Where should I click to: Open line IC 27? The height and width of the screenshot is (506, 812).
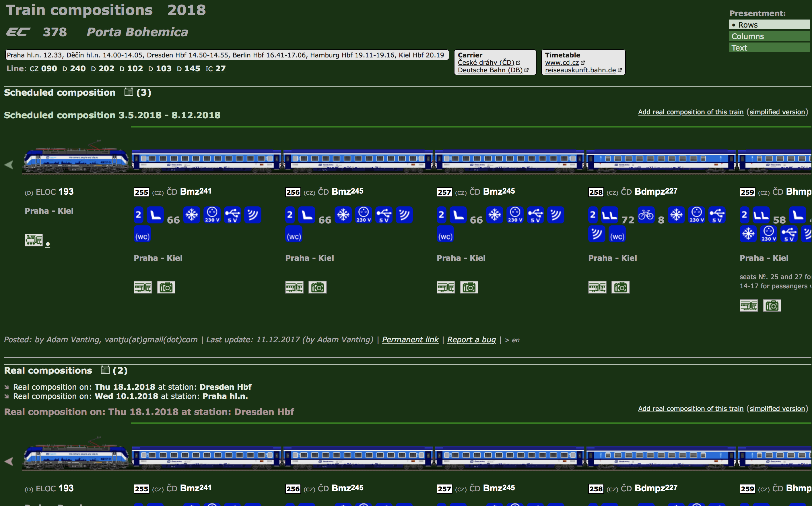215,69
